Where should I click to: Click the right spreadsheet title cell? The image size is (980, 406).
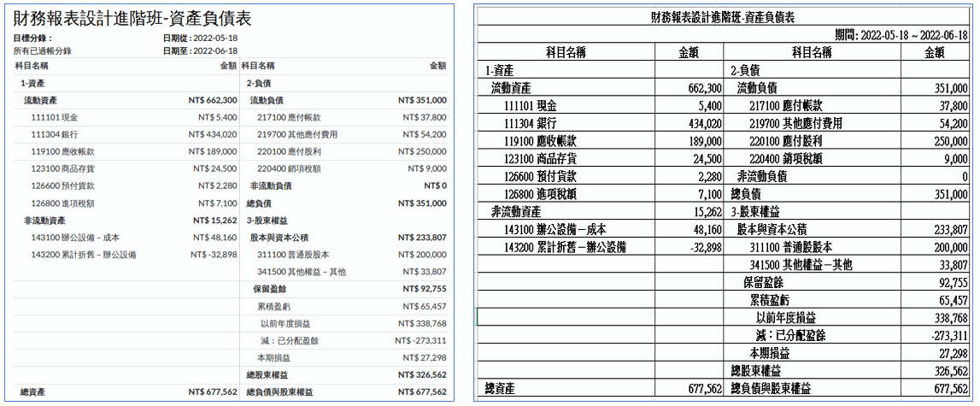[723, 17]
